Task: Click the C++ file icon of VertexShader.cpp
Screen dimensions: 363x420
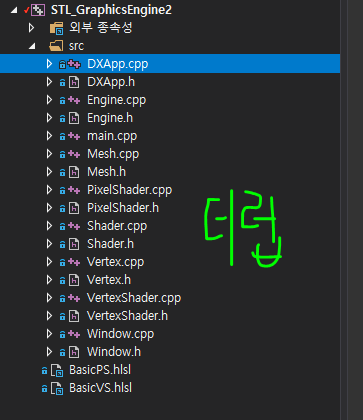Action: pos(74,298)
